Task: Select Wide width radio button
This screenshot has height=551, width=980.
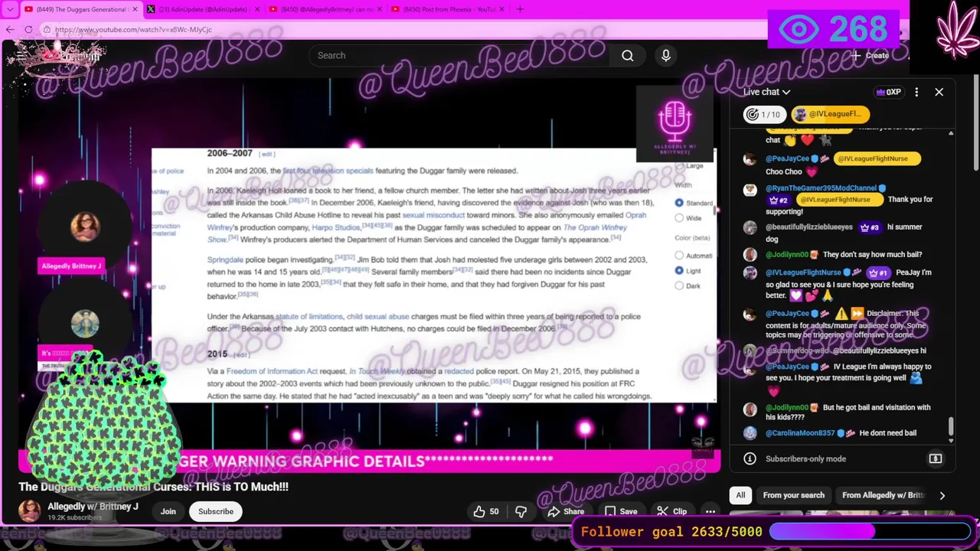Action: click(x=679, y=218)
